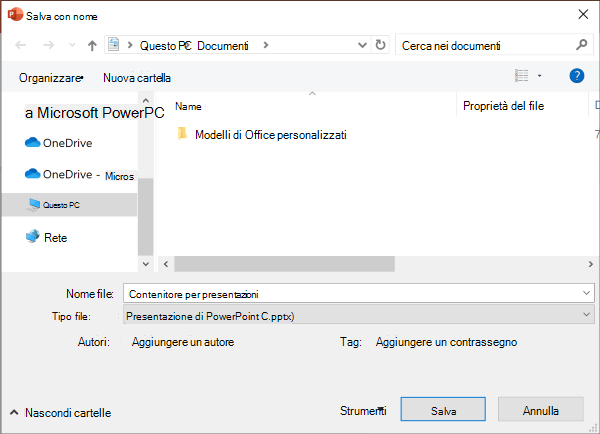Image resolution: width=600 pixels, height=434 pixels.
Task: Open the Strumenti dropdown
Action: tap(363, 411)
